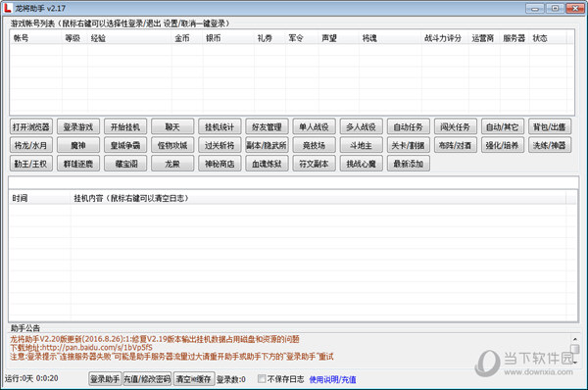Click the 登录游戏 button
The image size is (588, 390).
coord(78,126)
